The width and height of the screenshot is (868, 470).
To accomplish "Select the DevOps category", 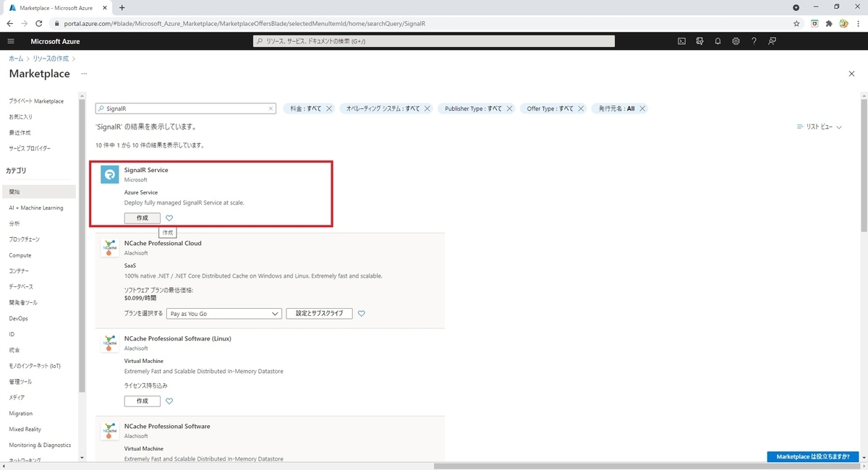I will click(19, 318).
